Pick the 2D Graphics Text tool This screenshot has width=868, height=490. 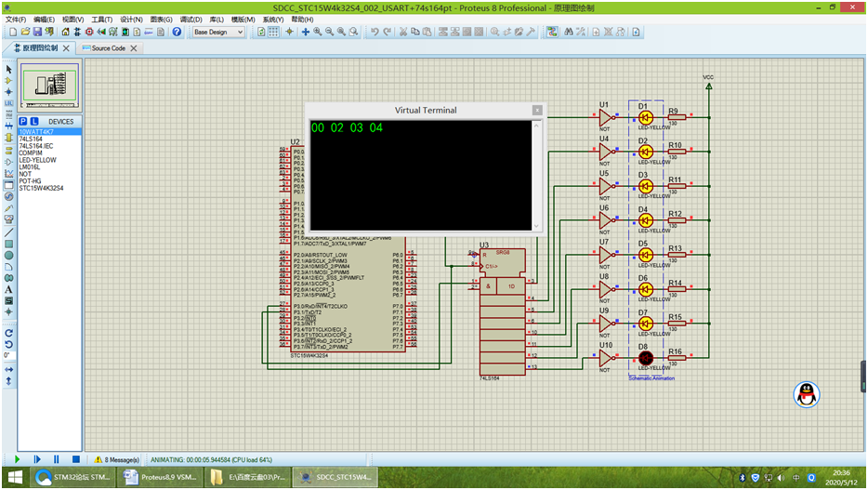(x=8, y=289)
